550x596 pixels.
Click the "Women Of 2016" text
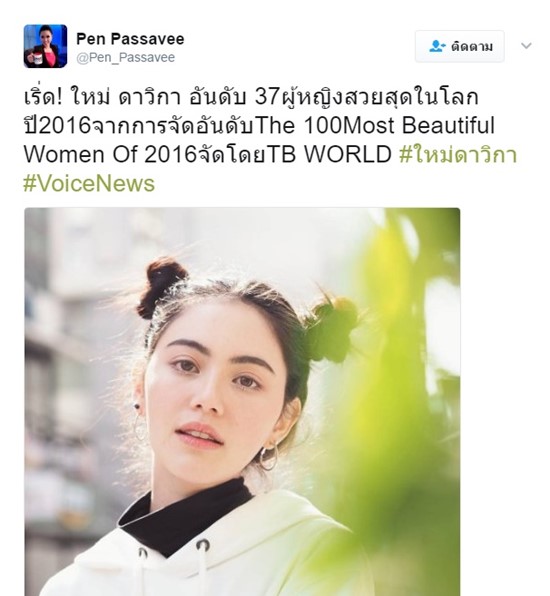click(x=109, y=155)
